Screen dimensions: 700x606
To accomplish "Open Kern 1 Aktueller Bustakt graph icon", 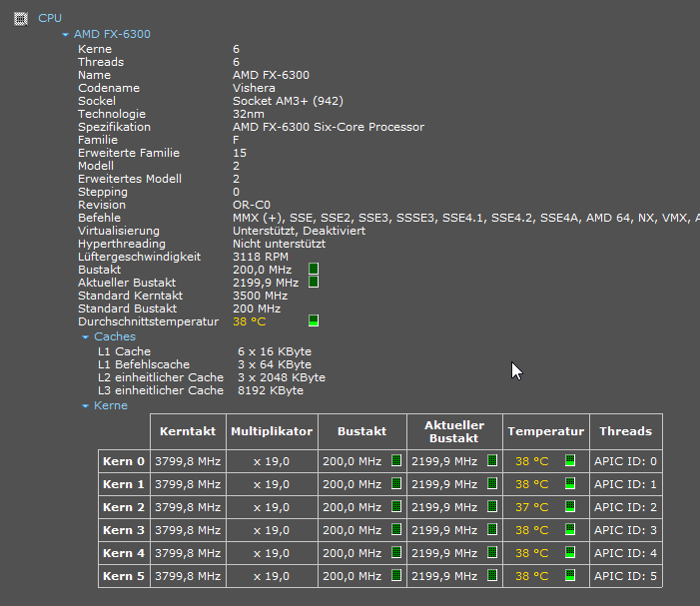I will pyautogui.click(x=492, y=483).
